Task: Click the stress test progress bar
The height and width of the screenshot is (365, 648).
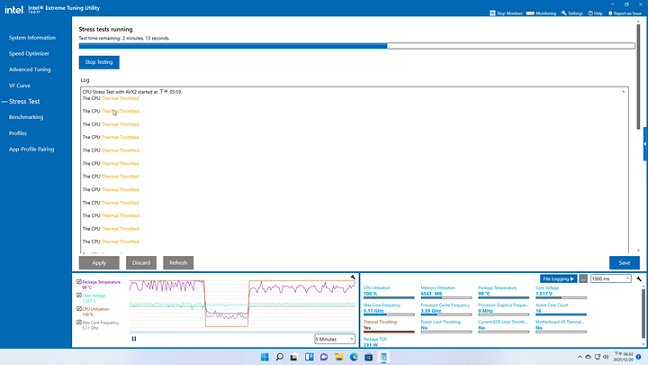Action: click(357, 46)
